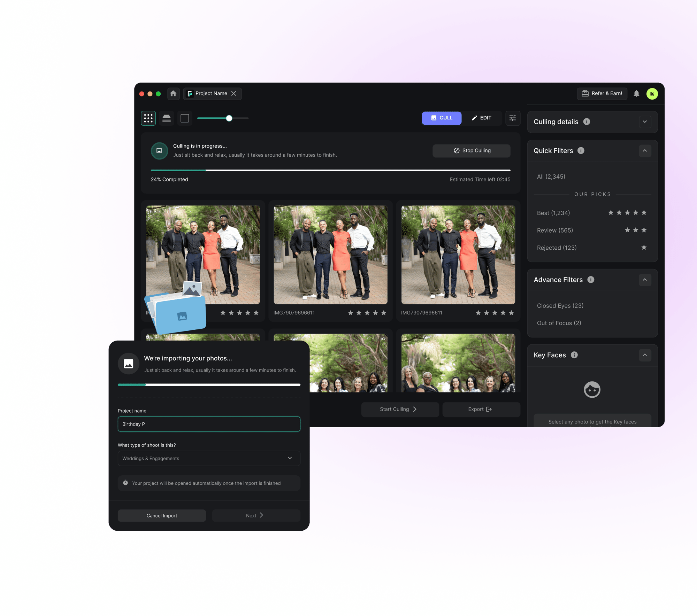The image size is (697, 616).
Task: Open notifications bell
Action: coord(636,94)
